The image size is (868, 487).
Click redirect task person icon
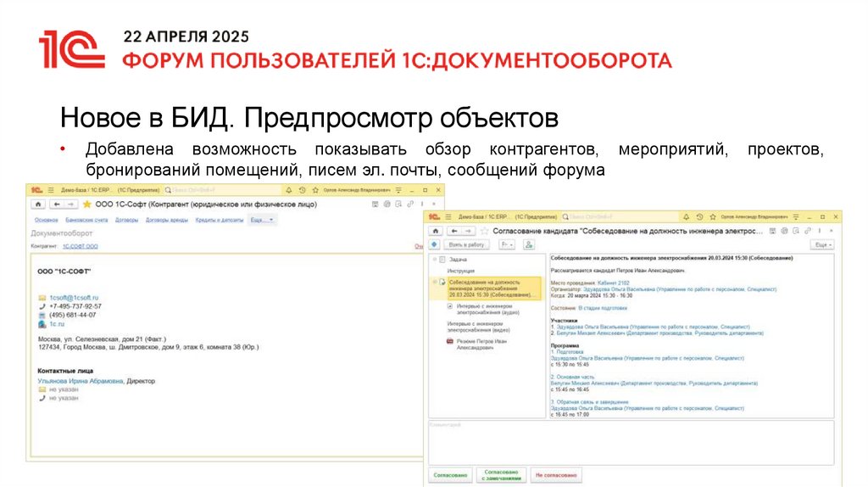tap(529, 244)
